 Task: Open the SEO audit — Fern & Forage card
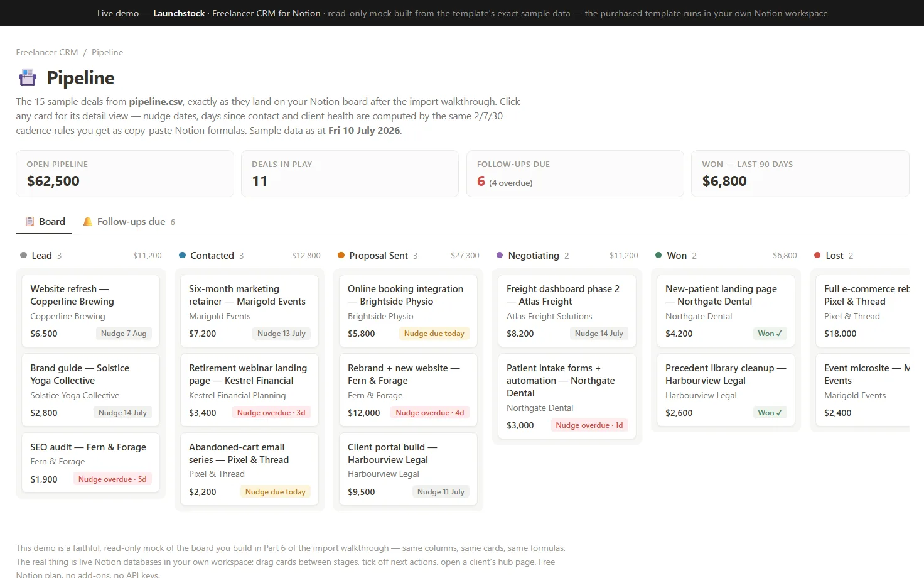tap(90, 462)
